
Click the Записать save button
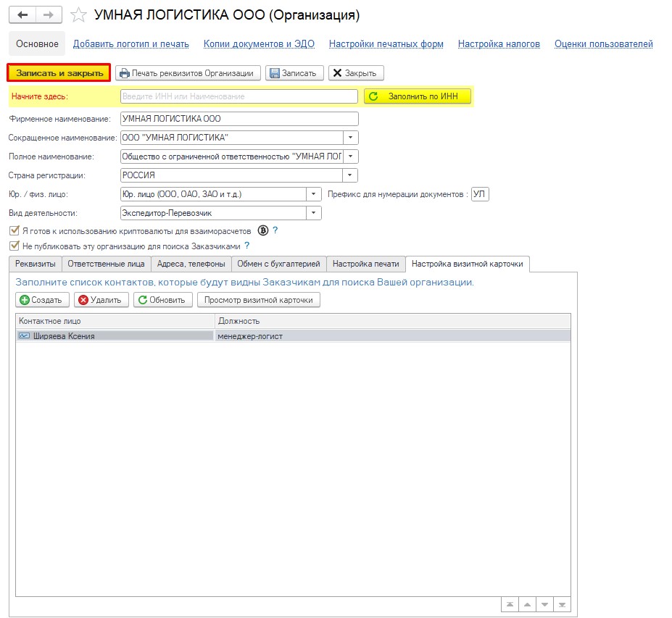point(294,73)
